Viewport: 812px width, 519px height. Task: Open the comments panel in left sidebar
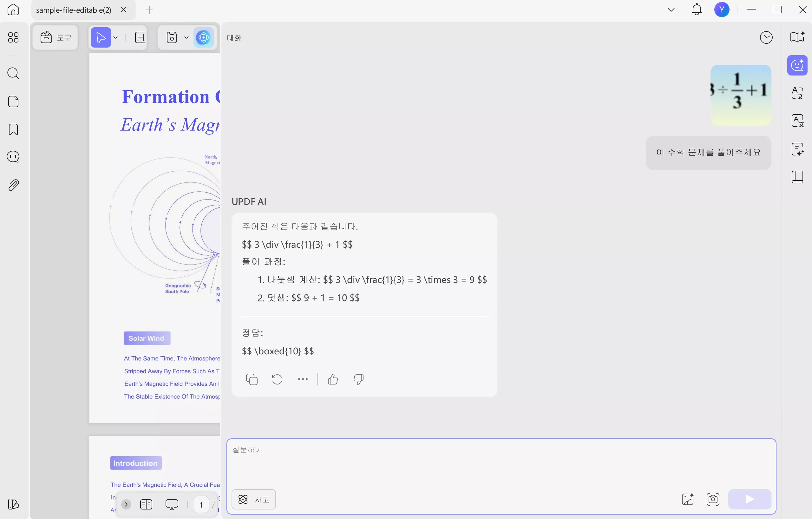coord(13,156)
